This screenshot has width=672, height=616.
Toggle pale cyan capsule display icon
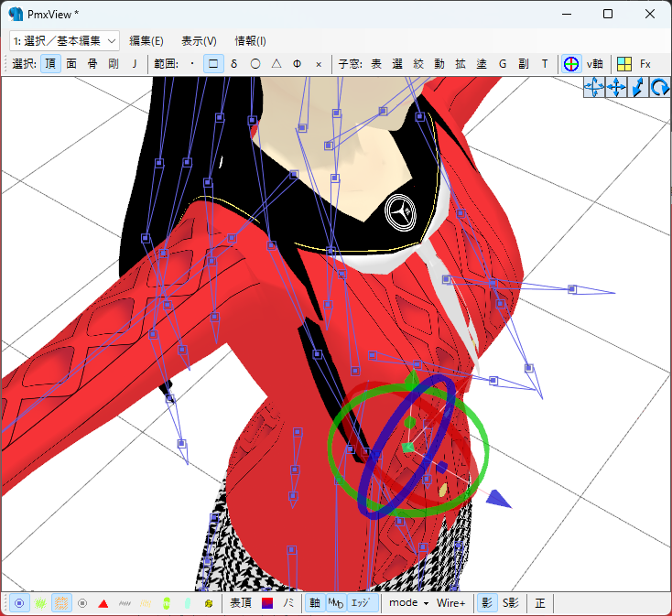click(x=188, y=603)
